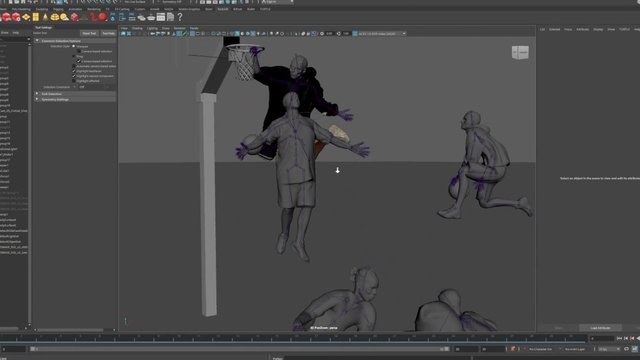The width and height of the screenshot is (640, 360).
Task: Click the question mark shelf icon
Action: (x=180, y=17)
